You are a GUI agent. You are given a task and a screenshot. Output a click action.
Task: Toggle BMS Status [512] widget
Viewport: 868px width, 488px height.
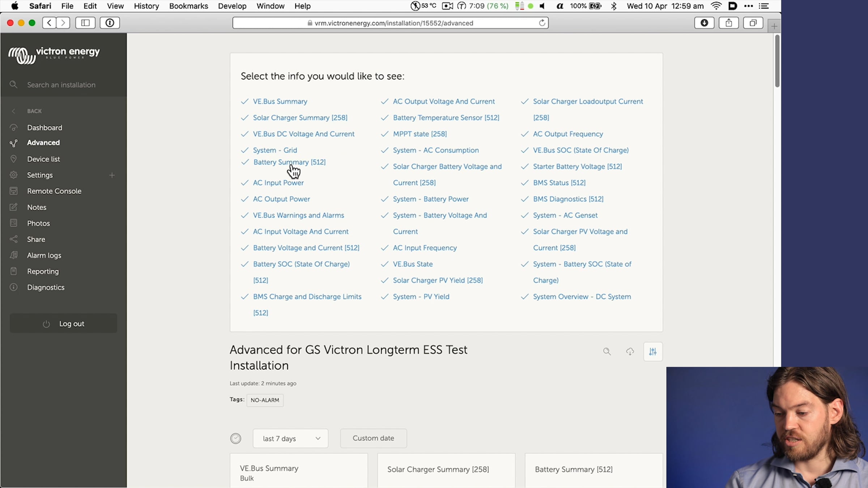[559, 183]
